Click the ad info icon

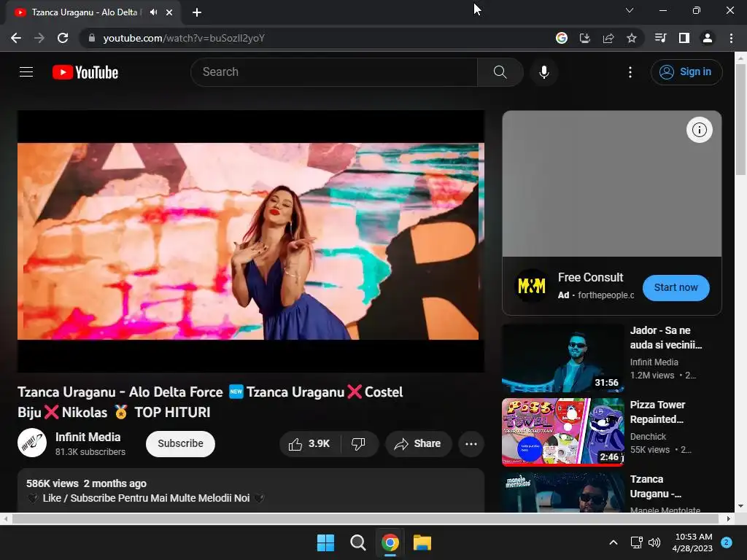tap(699, 130)
